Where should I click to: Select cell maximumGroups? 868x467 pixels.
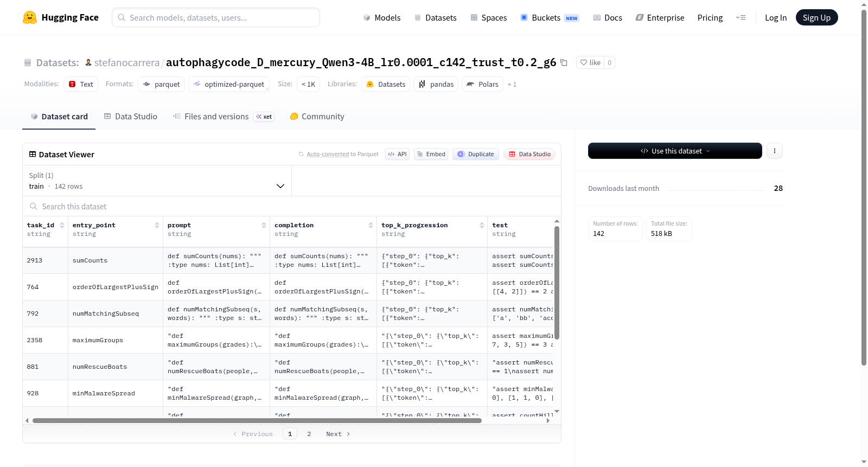(116, 341)
